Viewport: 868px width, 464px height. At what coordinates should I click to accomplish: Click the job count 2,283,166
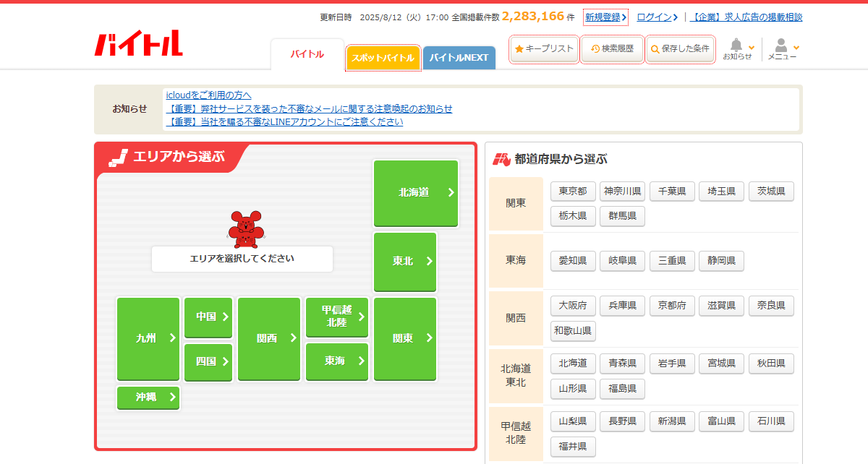[x=533, y=16]
